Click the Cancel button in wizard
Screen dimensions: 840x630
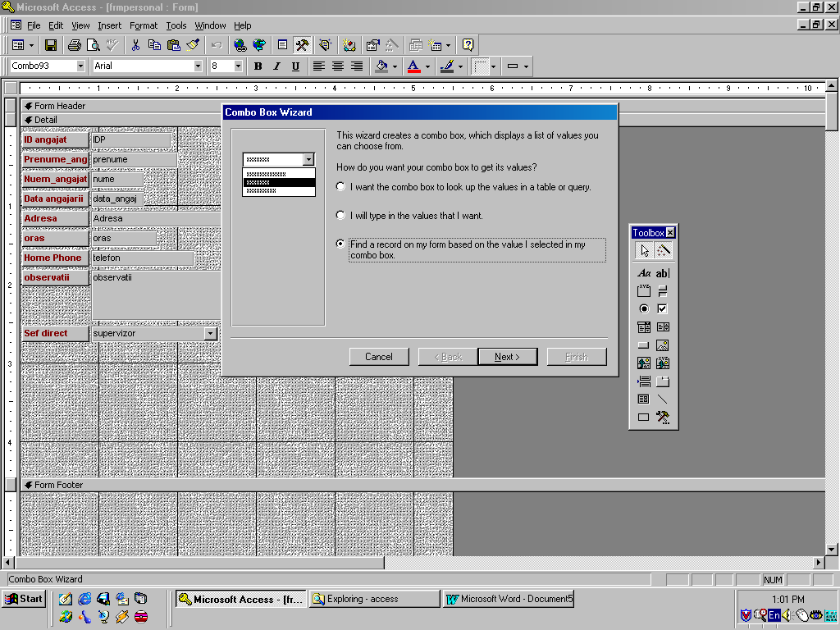[379, 357]
